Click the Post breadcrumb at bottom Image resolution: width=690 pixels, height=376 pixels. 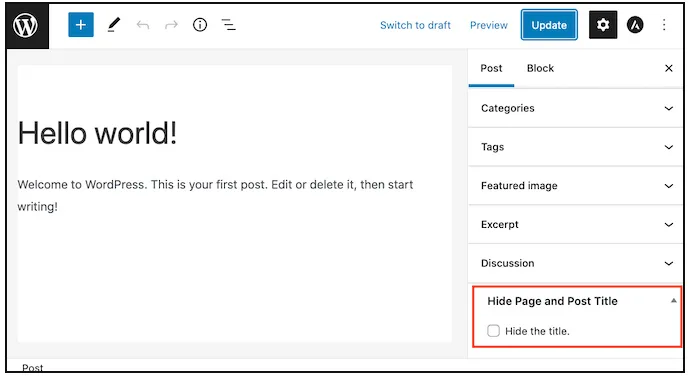(33, 367)
